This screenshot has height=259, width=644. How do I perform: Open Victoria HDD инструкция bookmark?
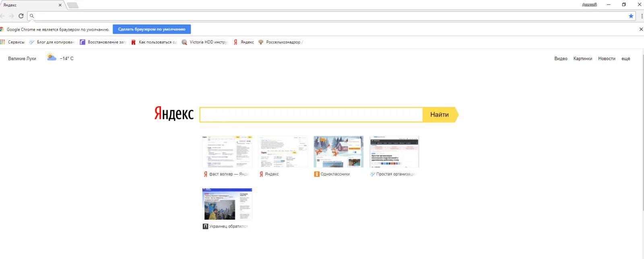click(205, 42)
